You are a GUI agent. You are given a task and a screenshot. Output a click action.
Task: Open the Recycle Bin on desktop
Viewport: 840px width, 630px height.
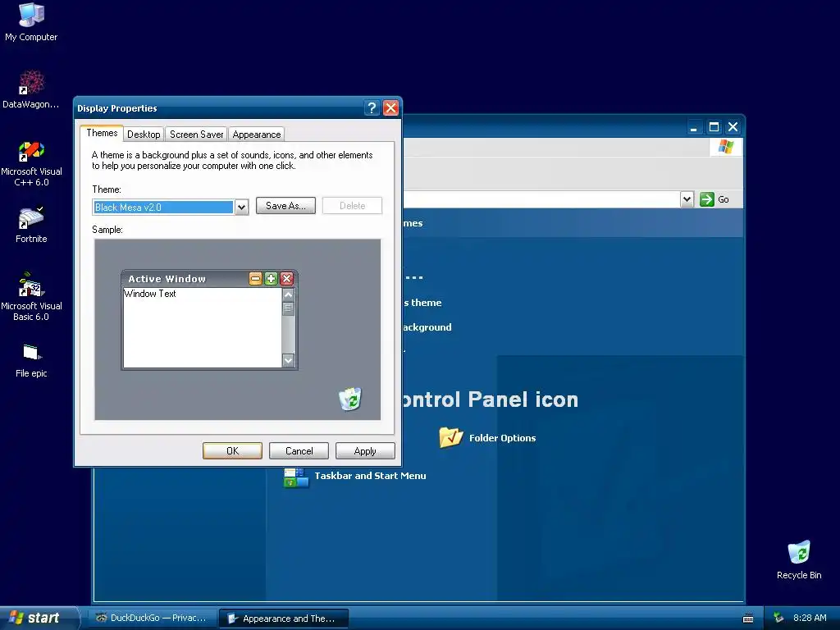(x=799, y=559)
